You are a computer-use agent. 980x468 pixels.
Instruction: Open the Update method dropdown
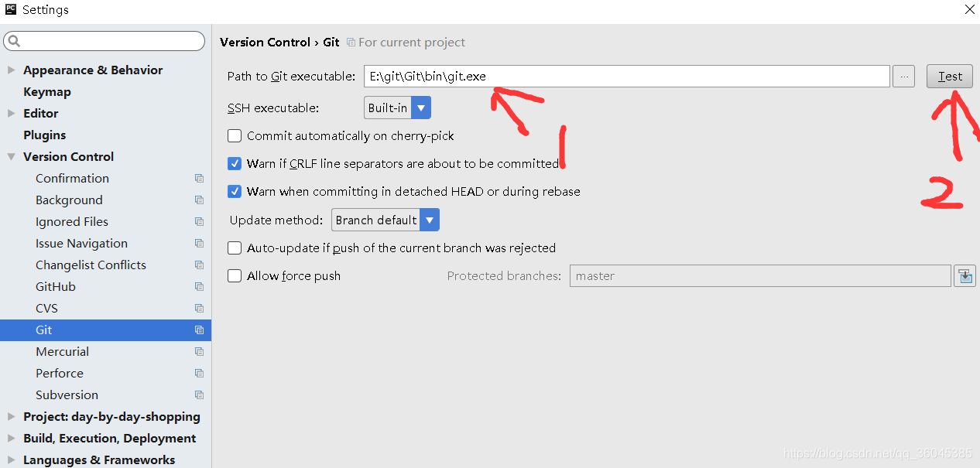click(x=430, y=219)
